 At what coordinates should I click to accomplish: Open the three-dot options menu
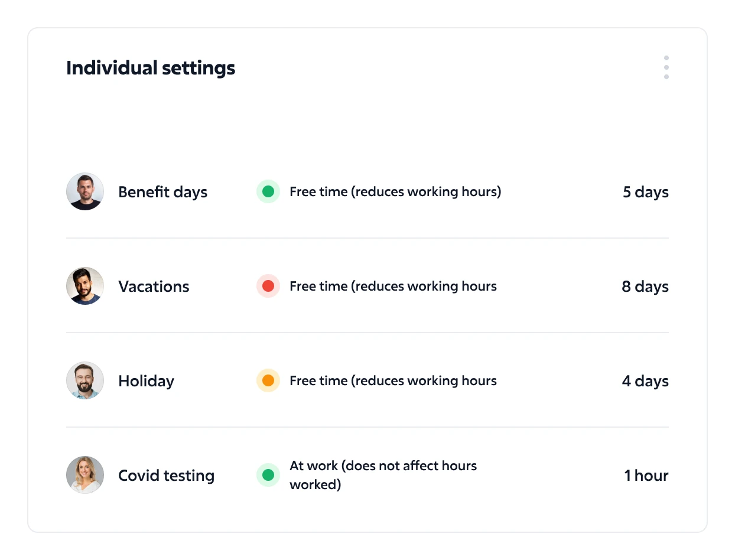pyautogui.click(x=666, y=67)
